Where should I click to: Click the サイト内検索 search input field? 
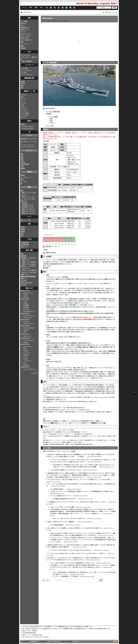(103, 8)
